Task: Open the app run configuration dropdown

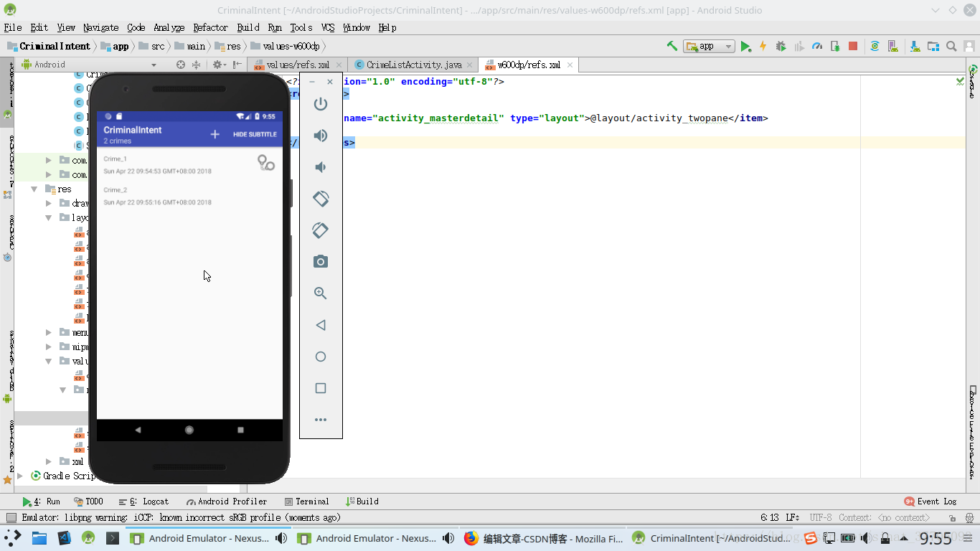Action: pyautogui.click(x=709, y=46)
